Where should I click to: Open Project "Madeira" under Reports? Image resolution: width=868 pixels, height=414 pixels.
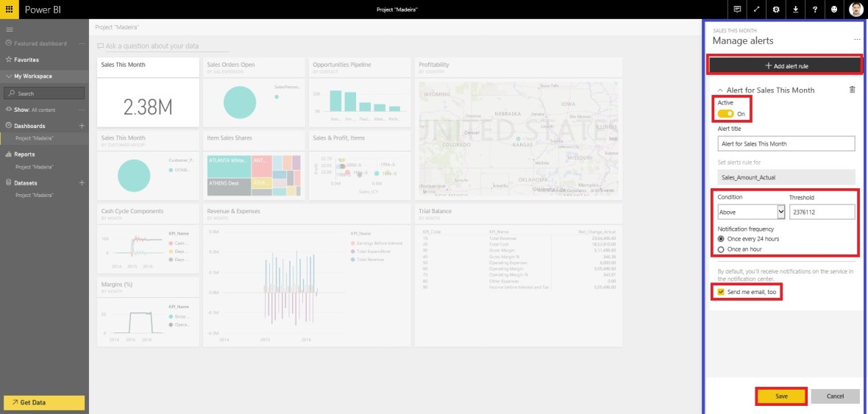[34, 167]
